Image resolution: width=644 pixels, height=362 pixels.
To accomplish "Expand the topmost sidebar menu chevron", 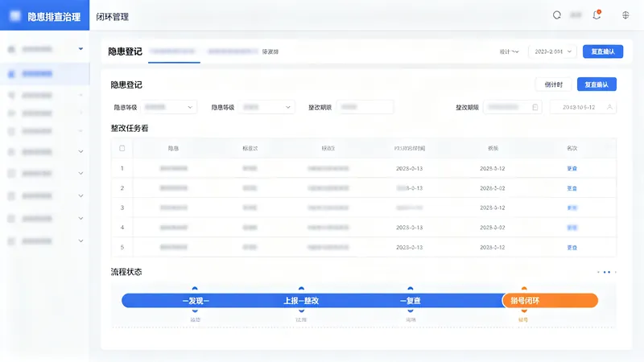I will [81, 49].
